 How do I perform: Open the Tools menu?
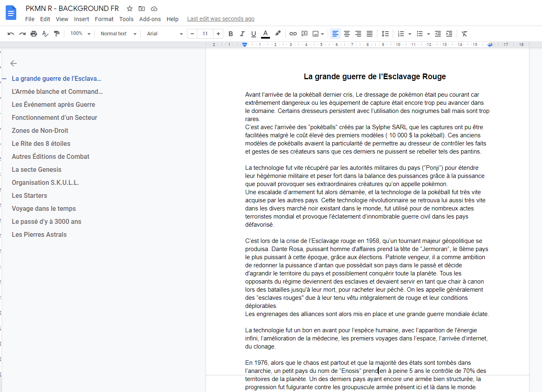point(126,19)
